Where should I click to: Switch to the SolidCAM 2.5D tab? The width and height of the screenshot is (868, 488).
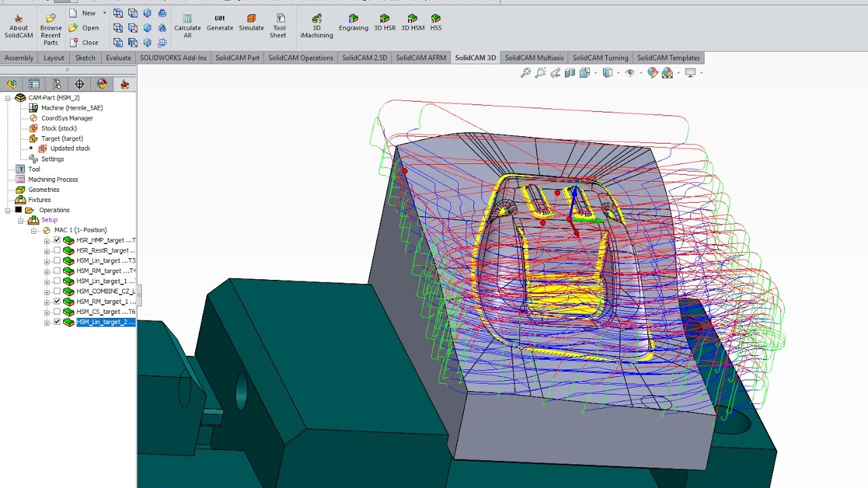point(364,58)
